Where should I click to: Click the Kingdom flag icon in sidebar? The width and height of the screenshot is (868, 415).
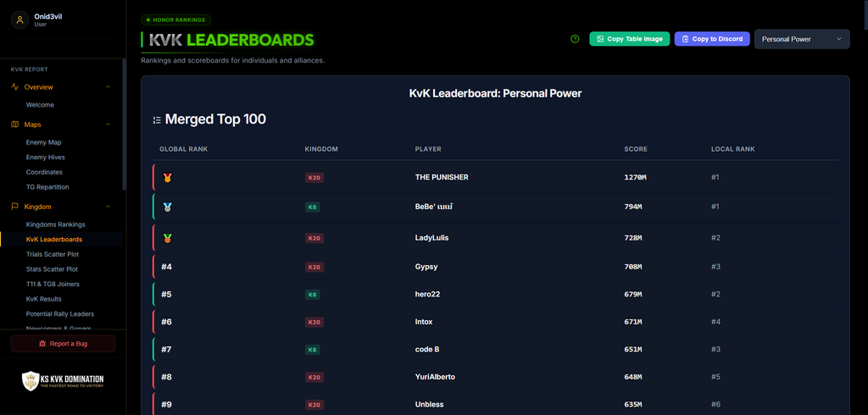(x=15, y=207)
